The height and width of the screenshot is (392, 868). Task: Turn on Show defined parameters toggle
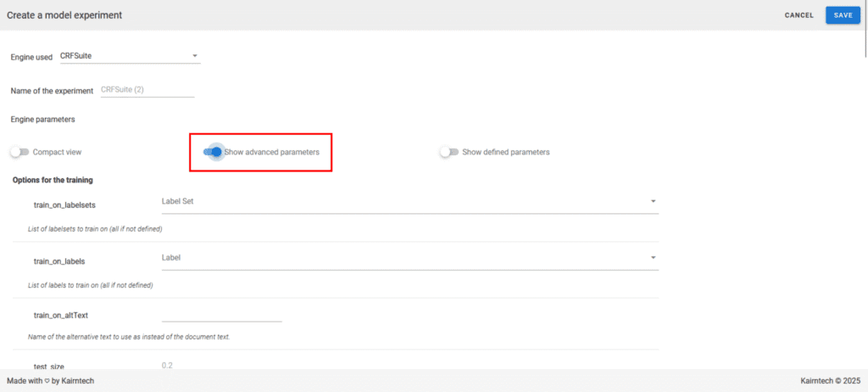coord(448,152)
